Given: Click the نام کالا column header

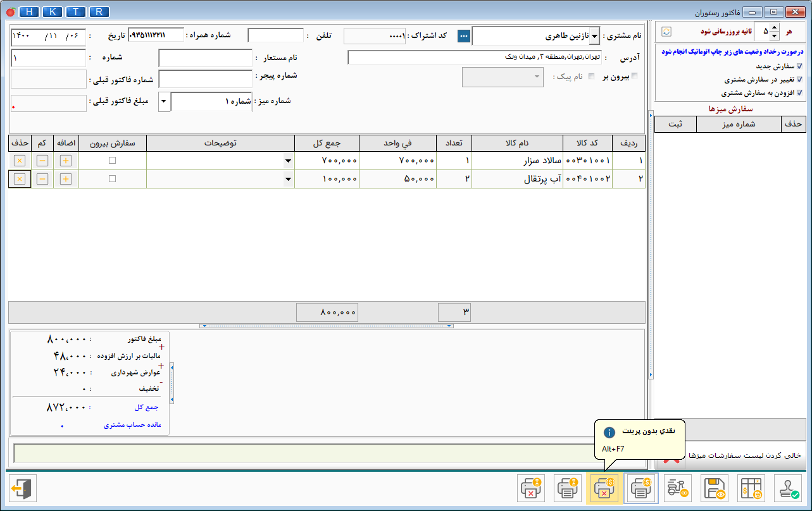Looking at the screenshot, I should pos(517,143).
